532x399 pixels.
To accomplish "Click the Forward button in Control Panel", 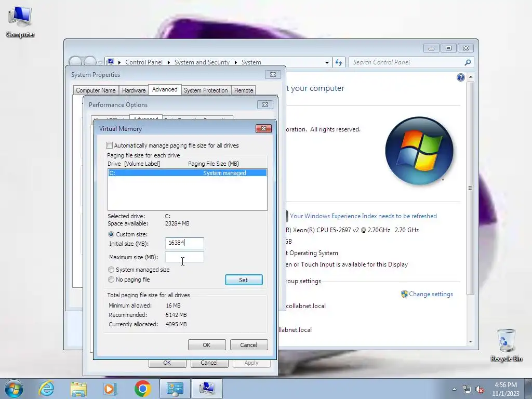I will pyautogui.click(x=89, y=62).
